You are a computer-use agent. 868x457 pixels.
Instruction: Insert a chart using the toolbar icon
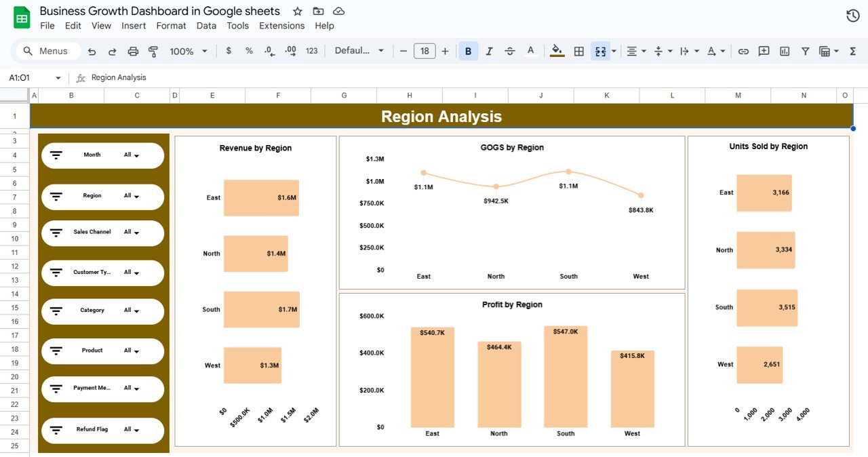pyautogui.click(x=784, y=51)
